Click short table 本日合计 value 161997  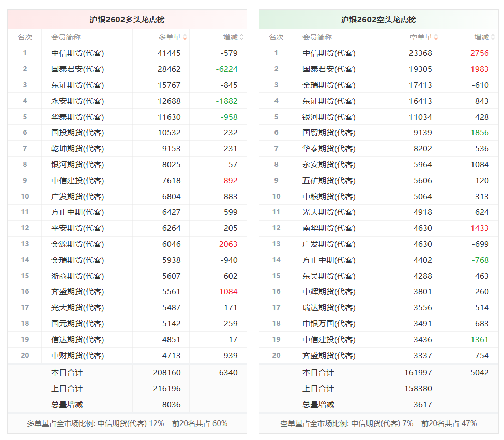click(418, 373)
